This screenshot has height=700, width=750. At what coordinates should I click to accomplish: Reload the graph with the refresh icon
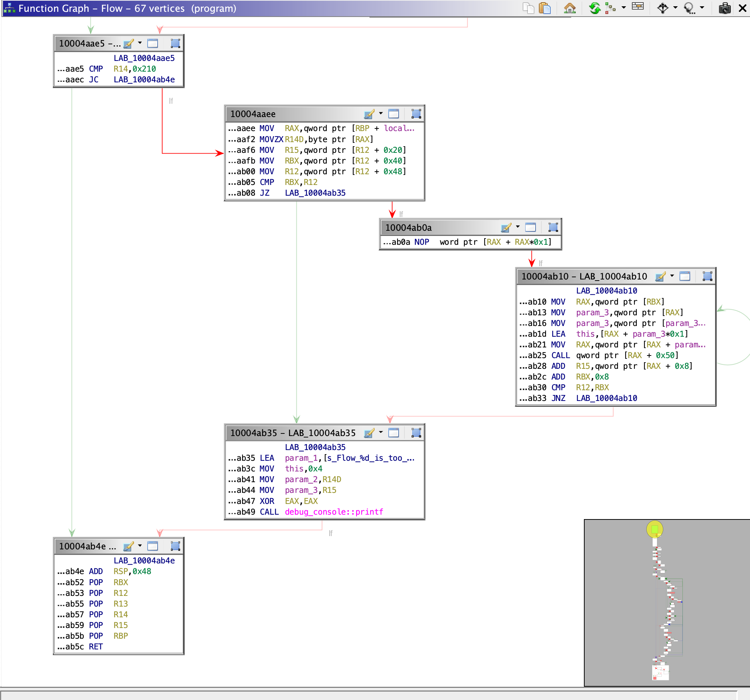[x=595, y=8]
